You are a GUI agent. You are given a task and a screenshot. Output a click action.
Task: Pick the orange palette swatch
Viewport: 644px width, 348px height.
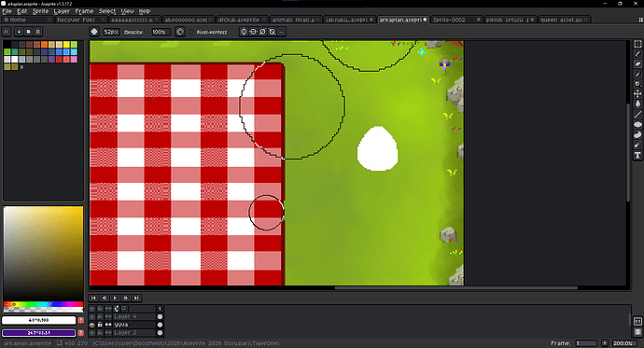click(44, 45)
